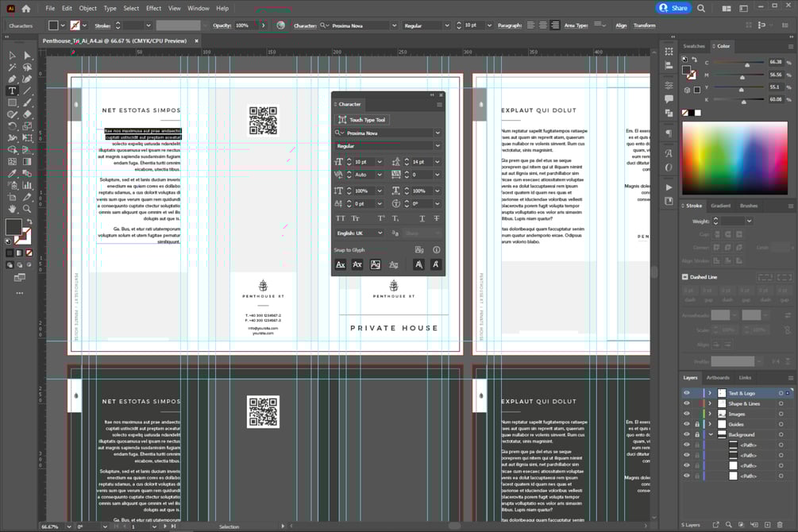798x532 pixels.
Task: Create new layer icon in Layers panel
Action: (768, 524)
